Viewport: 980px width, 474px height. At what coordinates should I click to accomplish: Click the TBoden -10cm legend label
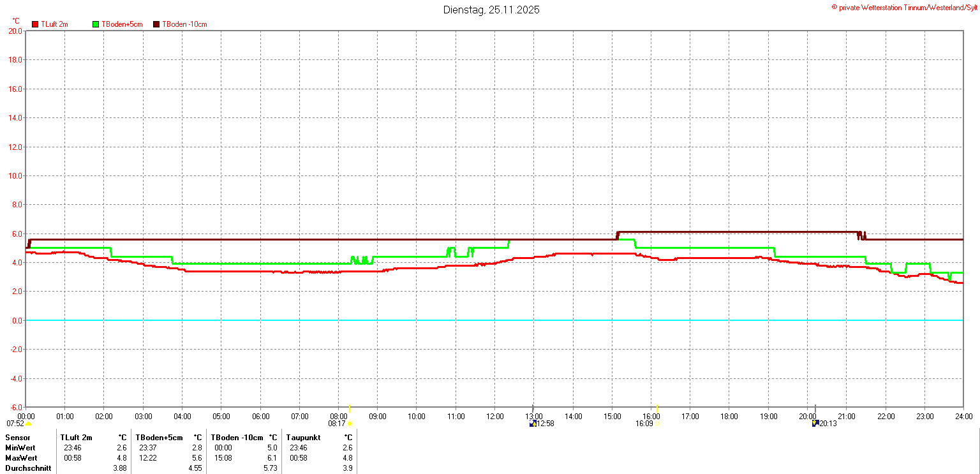point(184,24)
